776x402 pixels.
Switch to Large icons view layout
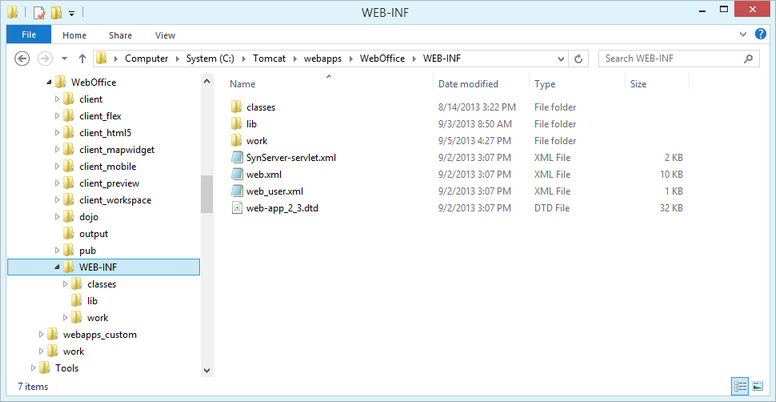point(757,386)
